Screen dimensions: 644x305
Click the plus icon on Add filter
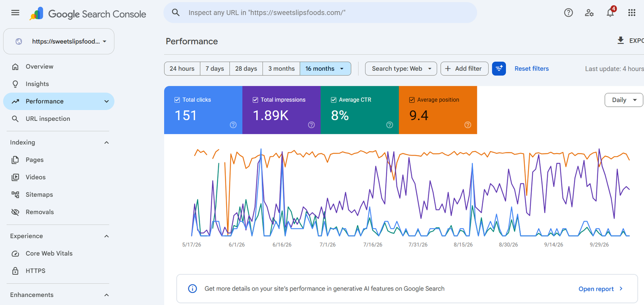coord(448,68)
